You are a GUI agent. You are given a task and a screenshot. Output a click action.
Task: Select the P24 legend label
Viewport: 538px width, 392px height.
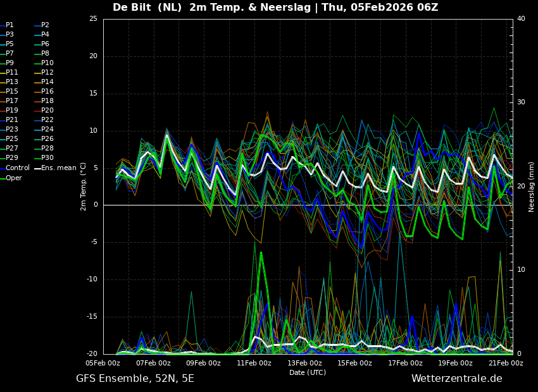(47, 130)
